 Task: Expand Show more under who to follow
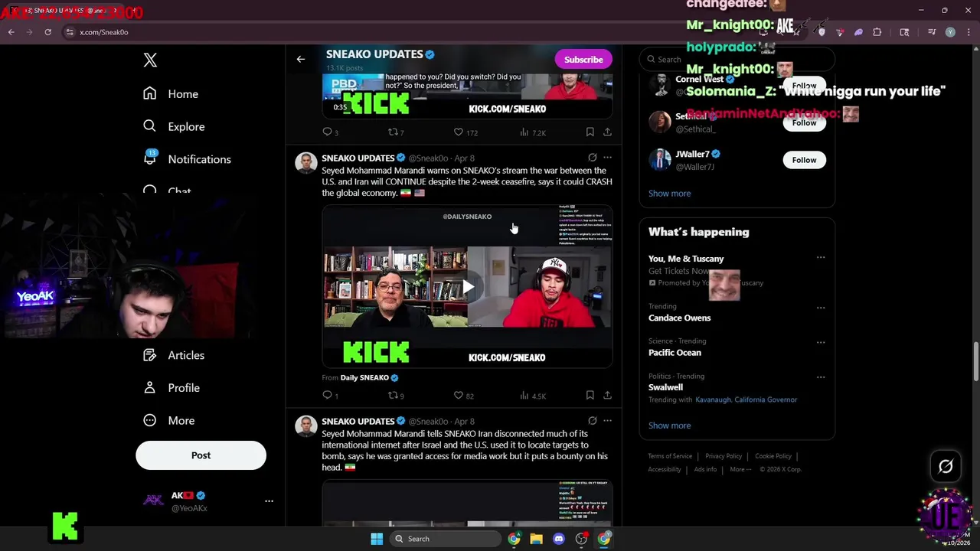click(x=669, y=194)
